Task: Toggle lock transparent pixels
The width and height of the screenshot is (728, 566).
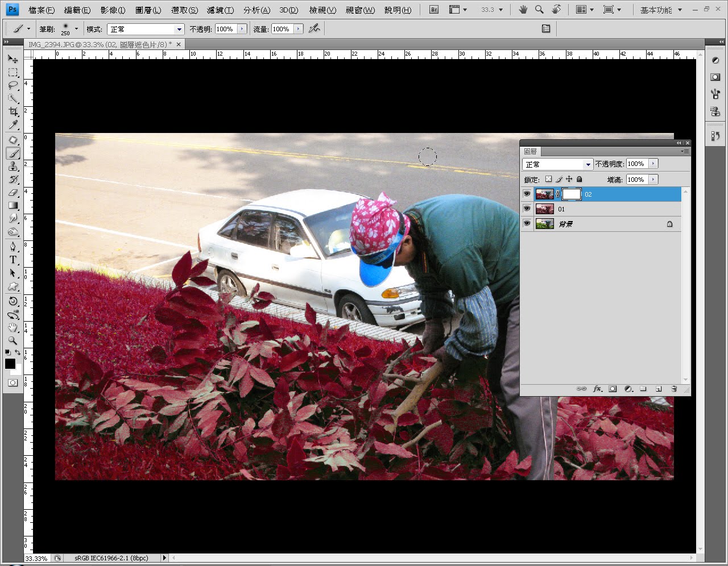Action: [x=548, y=179]
